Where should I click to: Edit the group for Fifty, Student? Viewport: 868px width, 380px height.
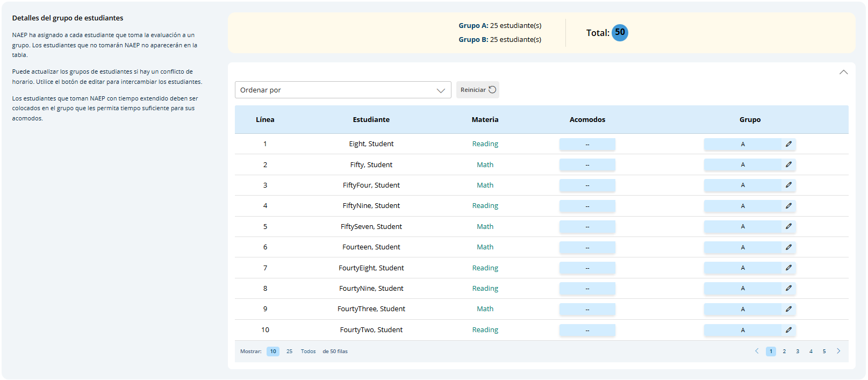788,164
